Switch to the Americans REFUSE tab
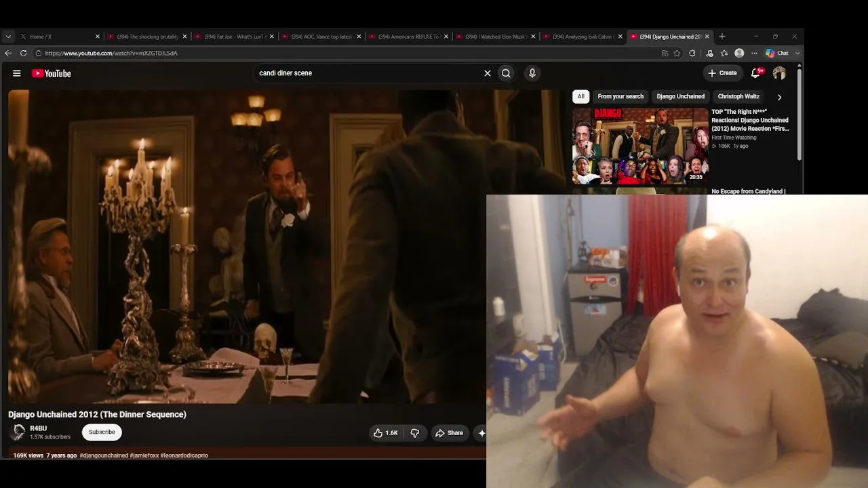Viewport: 868px width, 488px height. tap(409, 37)
